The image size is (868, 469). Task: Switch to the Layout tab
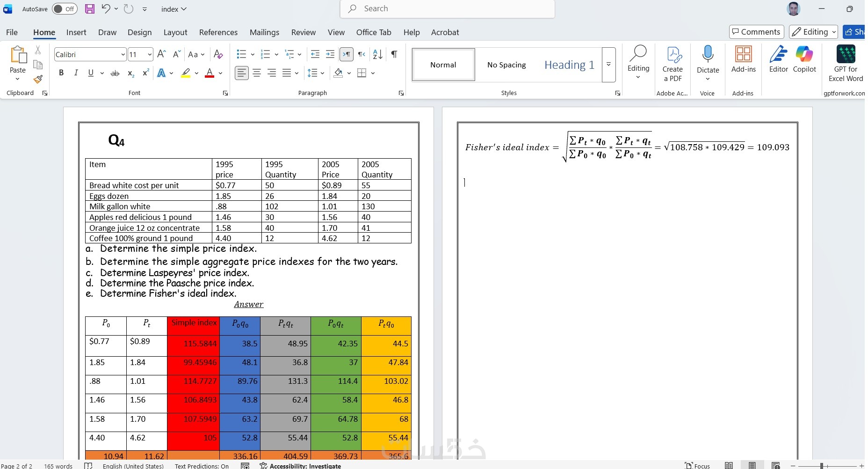point(175,32)
